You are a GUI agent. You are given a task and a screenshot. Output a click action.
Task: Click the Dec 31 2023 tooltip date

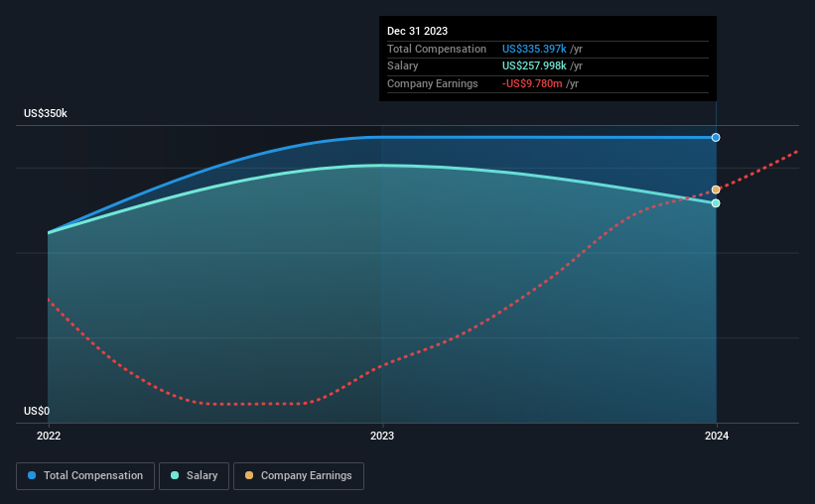pos(417,31)
